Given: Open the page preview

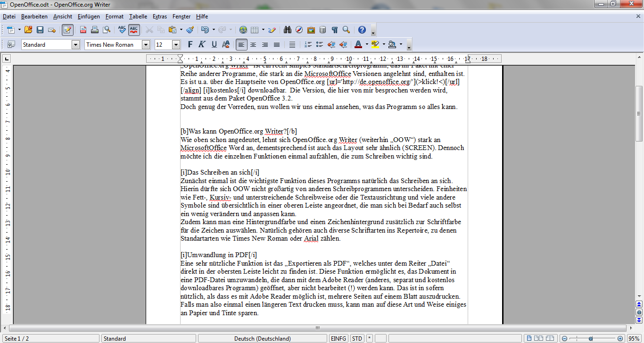Looking at the screenshot, I should tap(107, 30).
